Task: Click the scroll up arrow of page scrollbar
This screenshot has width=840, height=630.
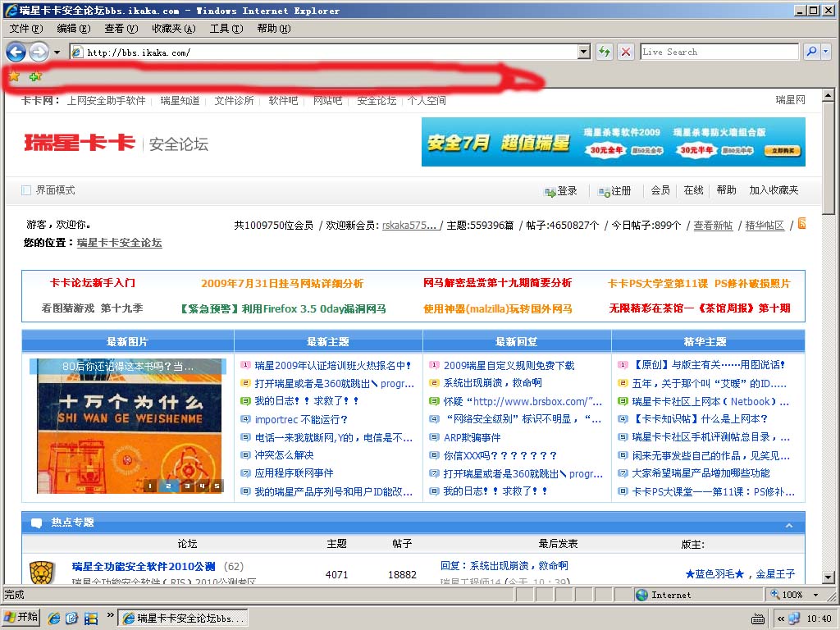Action: click(829, 96)
